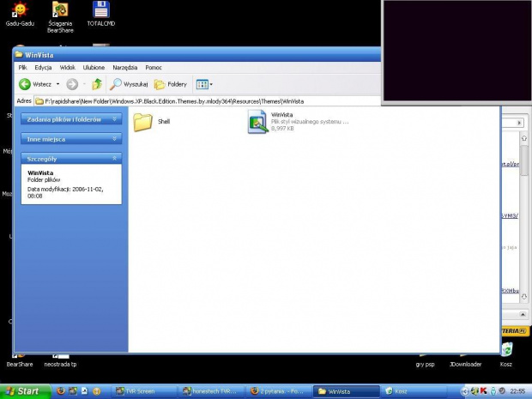The height and width of the screenshot is (399, 532).
Task: Open the Views mode dropdown
Action: 204,84
